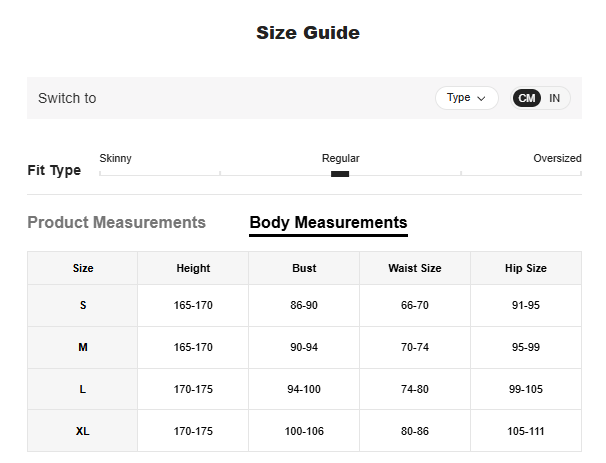This screenshot has height=463, width=606.
Task: Select the Body Measurements tab
Action: pos(328,222)
